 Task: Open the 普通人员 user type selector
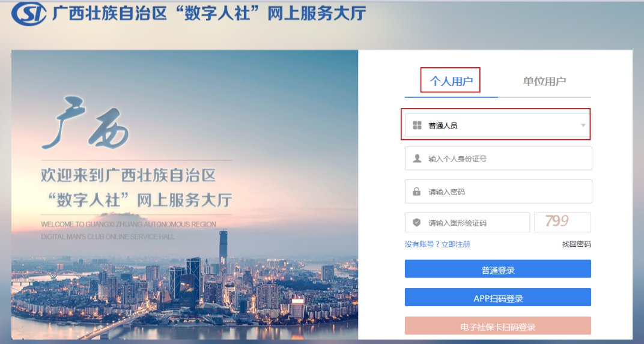pos(498,125)
